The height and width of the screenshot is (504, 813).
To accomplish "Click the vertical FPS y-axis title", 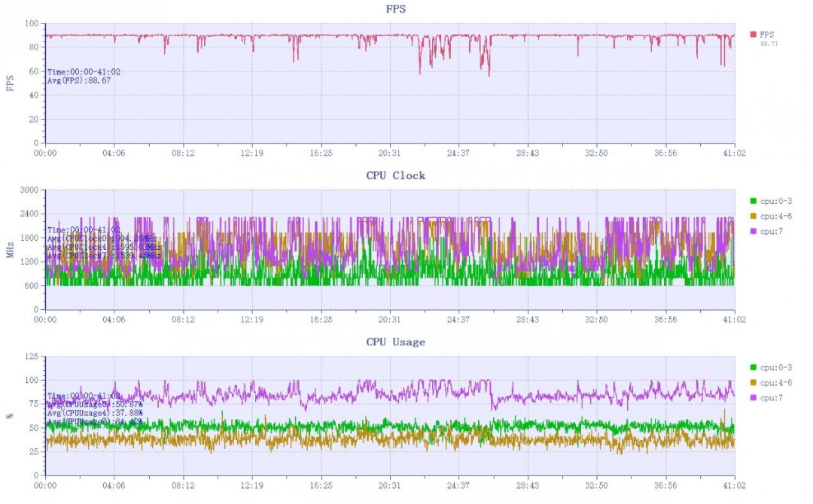I will (x=10, y=83).
